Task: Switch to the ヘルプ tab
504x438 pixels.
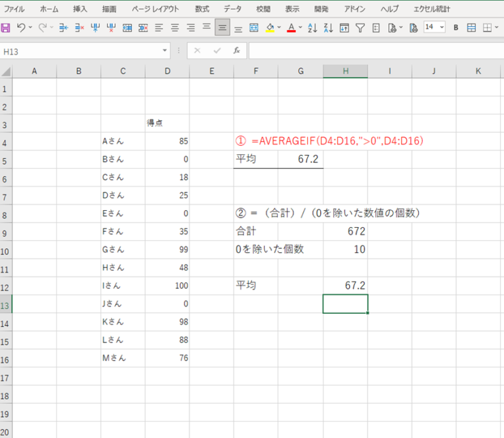Action: tap(390, 9)
